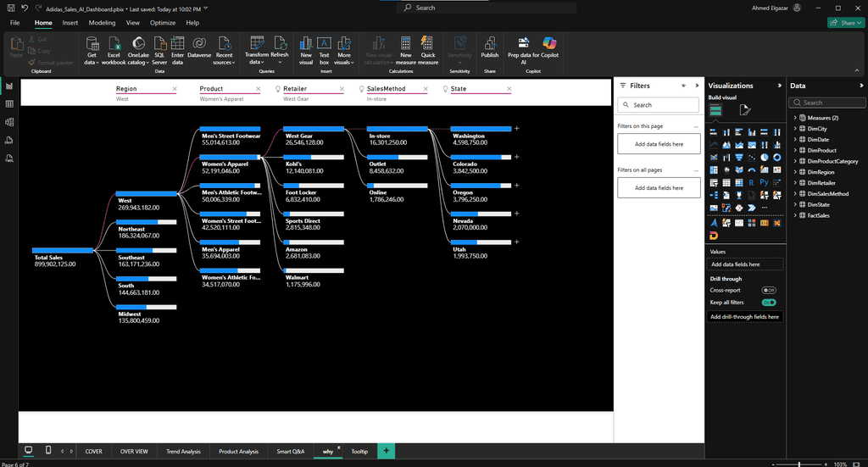Image resolution: width=868 pixels, height=467 pixels.
Task: Switch to the Format visual pane
Action: (x=745, y=110)
